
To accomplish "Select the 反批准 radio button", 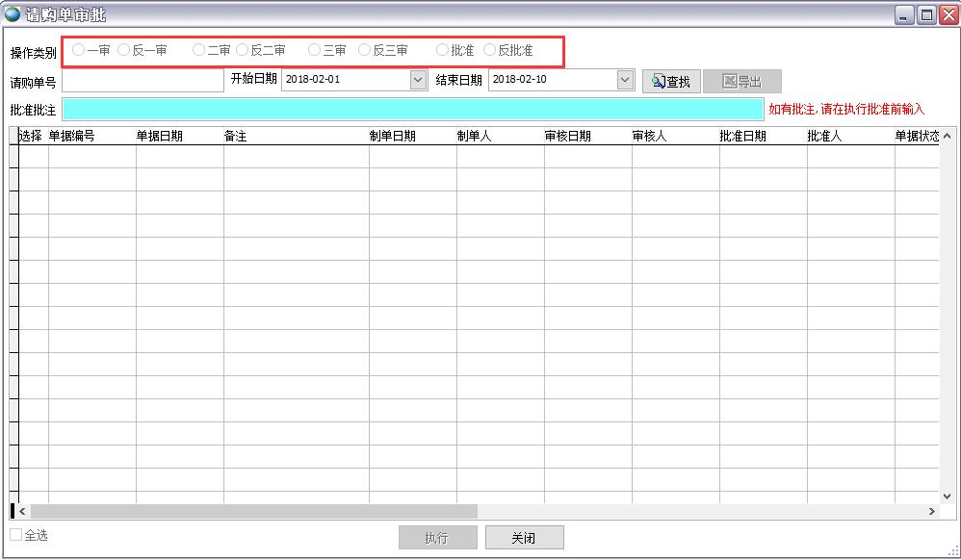I will (491, 49).
